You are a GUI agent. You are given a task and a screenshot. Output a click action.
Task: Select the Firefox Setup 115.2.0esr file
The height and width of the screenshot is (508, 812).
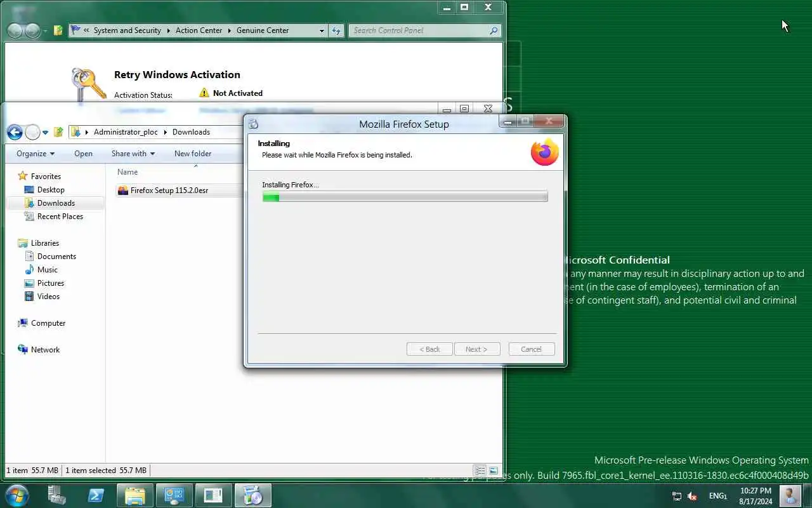pyautogui.click(x=169, y=190)
